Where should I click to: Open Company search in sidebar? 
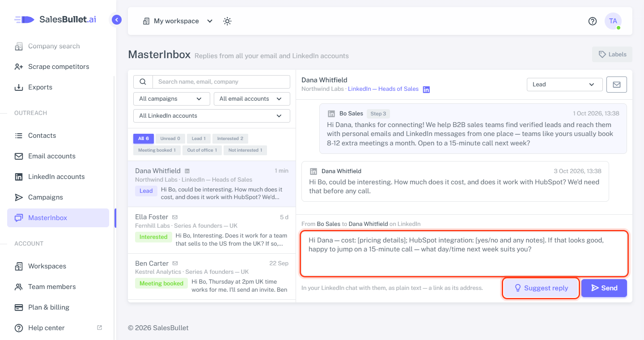pos(58,46)
